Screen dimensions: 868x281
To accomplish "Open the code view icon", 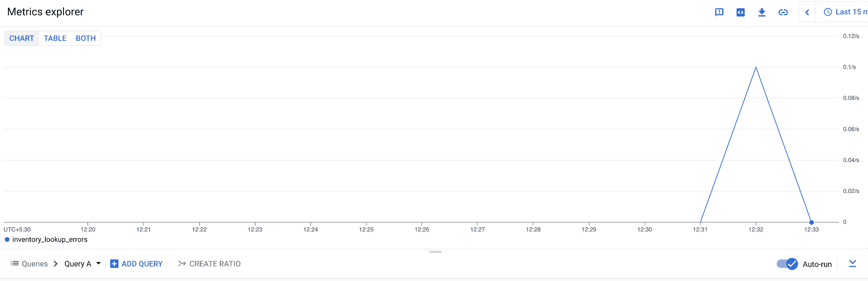I will point(740,12).
